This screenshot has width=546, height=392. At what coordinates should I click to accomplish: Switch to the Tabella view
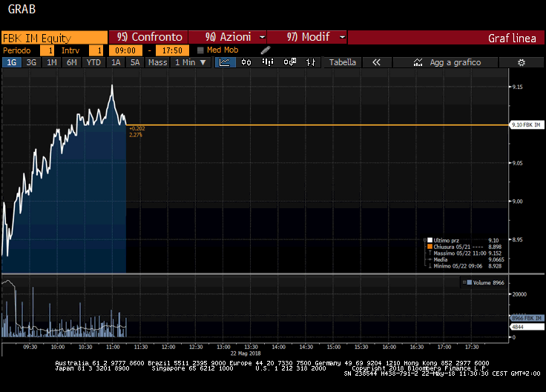pos(343,63)
